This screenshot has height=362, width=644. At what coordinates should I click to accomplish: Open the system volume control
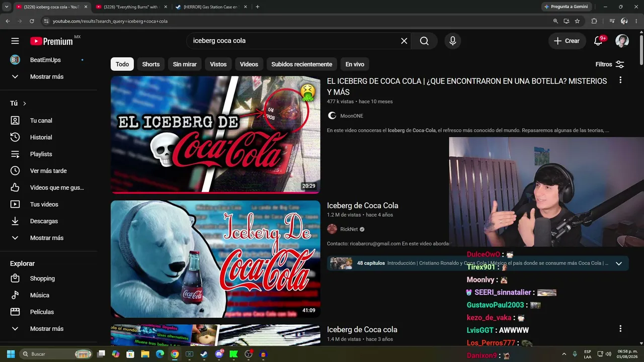click(x=608, y=354)
